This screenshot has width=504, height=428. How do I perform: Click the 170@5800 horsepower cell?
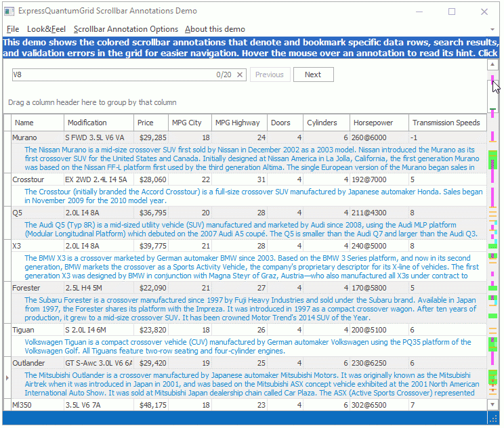click(379, 288)
